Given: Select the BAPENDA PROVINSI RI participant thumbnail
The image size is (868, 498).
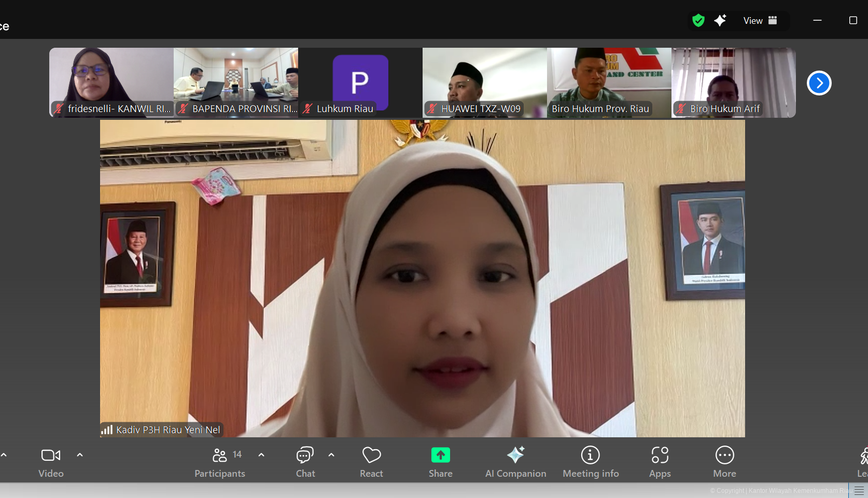Looking at the screenshot, I should [236, 82].
